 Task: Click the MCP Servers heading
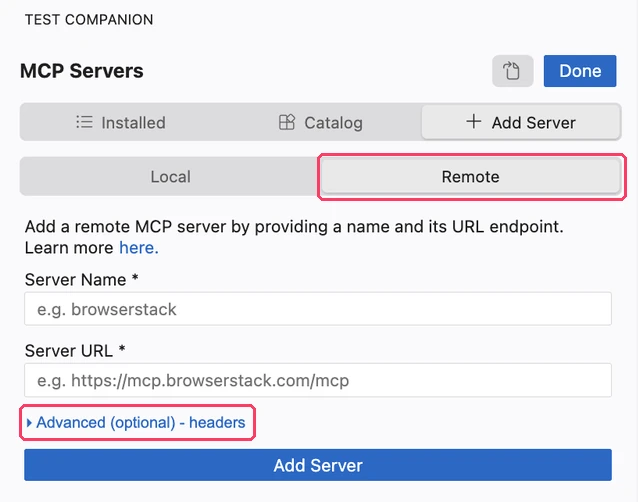point(82,71)
